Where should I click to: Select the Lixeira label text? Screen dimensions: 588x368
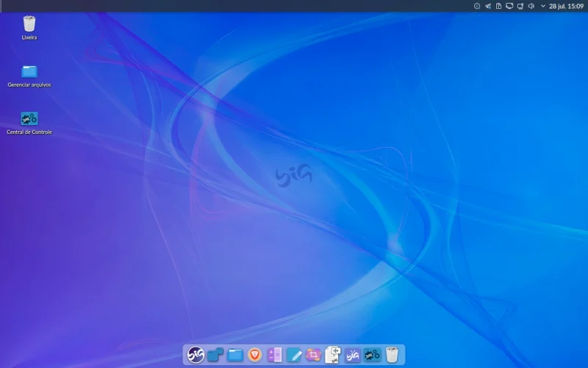[29, 38]
